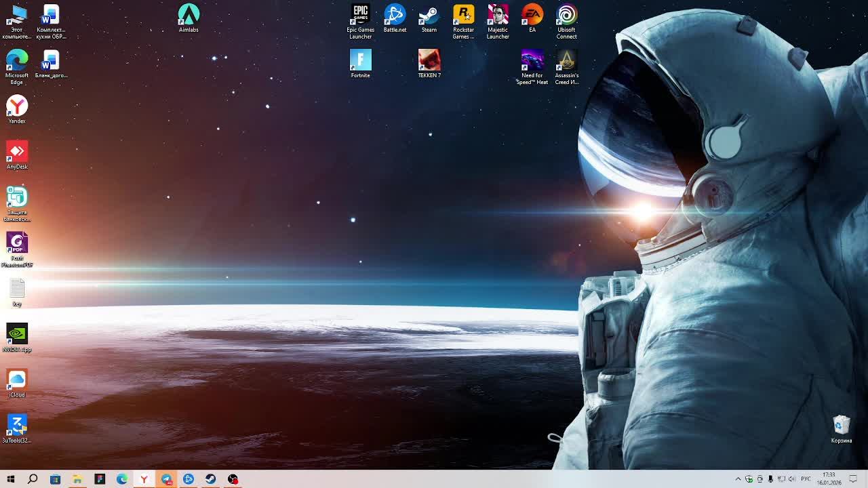Switch to Battle.net on the taskbar

pyautogui.click(x=189, y=479)
